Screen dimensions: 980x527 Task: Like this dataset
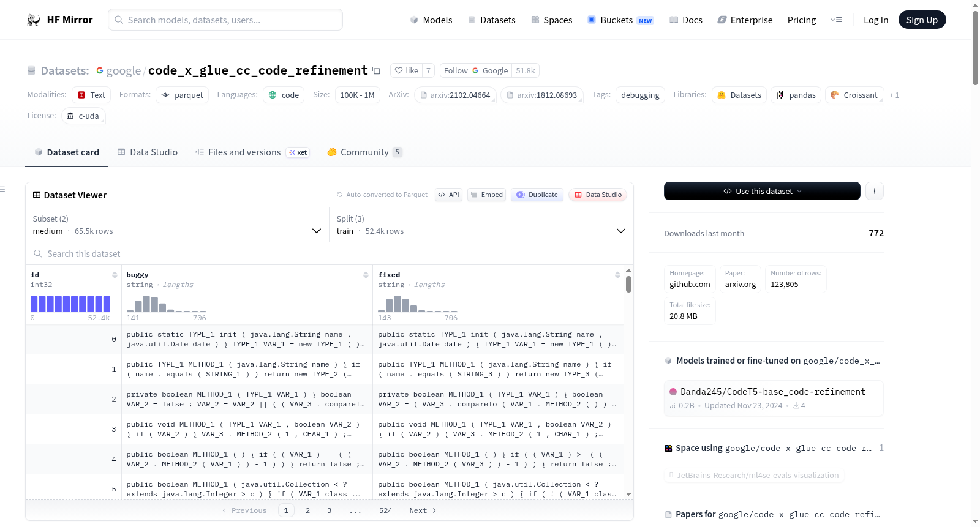tap(406, 70)
